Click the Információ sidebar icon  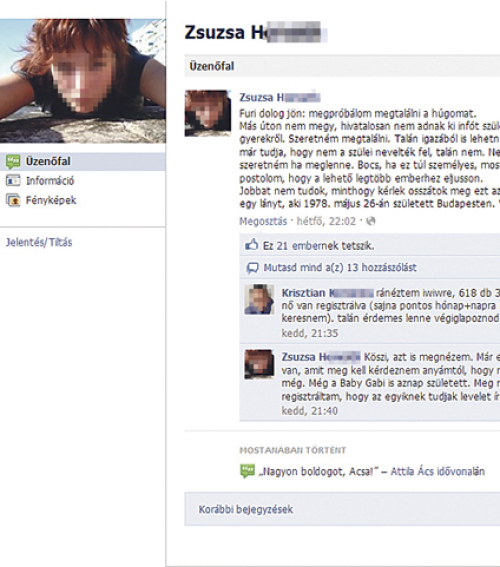click(x=13, y=180)
